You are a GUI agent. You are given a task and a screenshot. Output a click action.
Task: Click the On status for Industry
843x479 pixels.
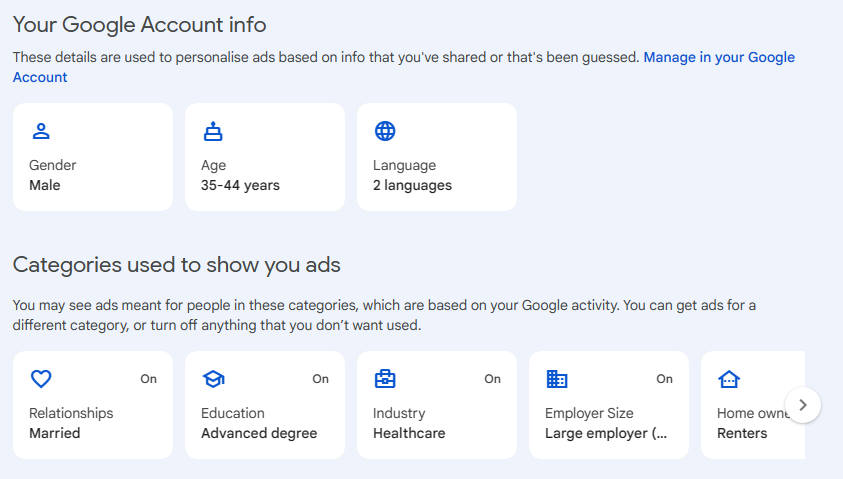(x=492, y=379)
